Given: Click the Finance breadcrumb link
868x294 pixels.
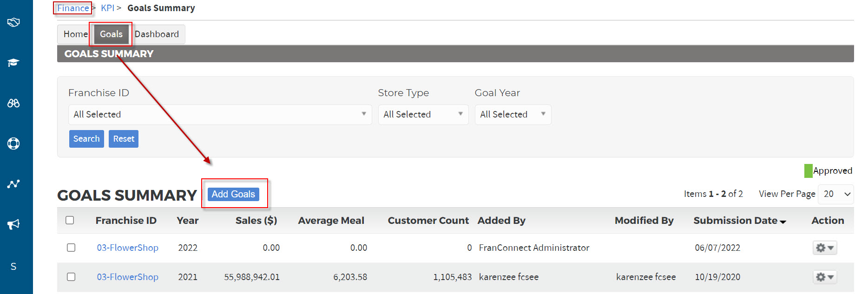Looking at the screenshot, I should 73,8.
